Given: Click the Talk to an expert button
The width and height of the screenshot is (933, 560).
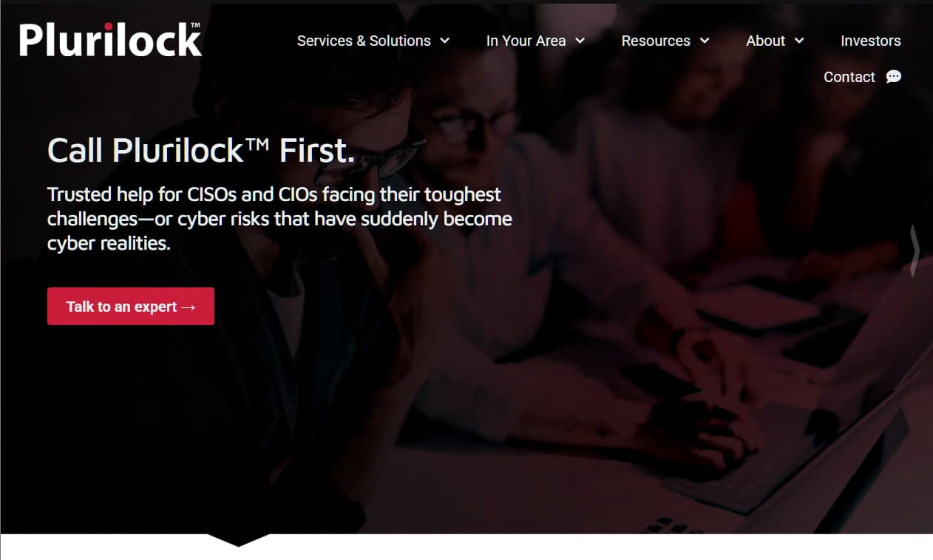Looking at the screenshot, I should point(131,307).
